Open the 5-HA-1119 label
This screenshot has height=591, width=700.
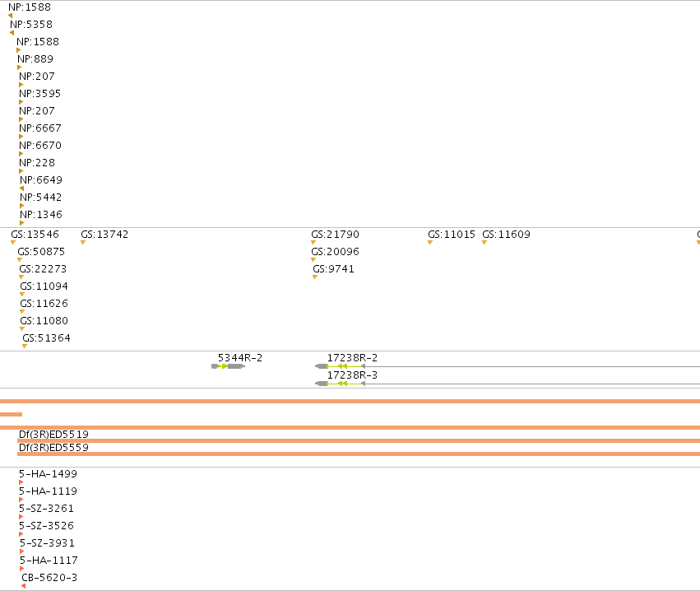[49, 491]
